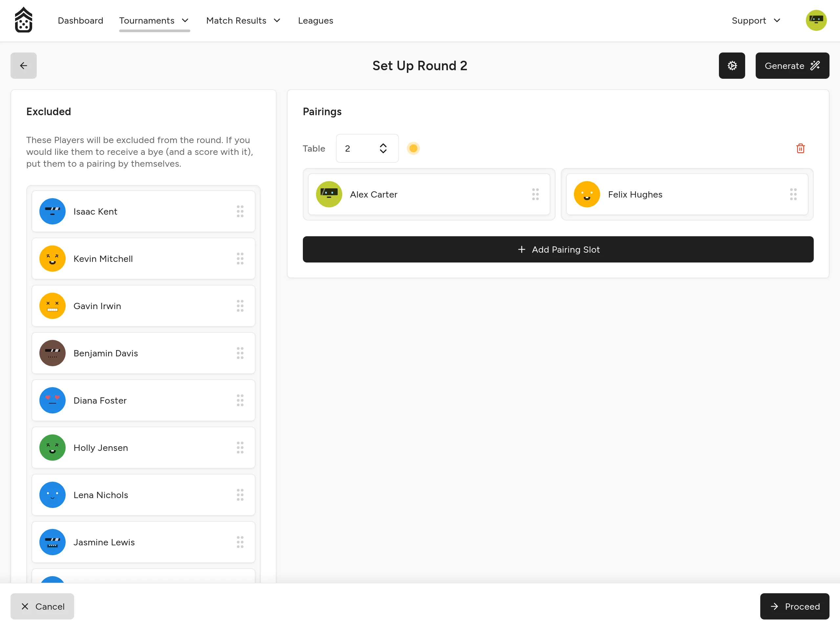
Task: Delete the Table 2 pairing
Action: coord(801,149)
